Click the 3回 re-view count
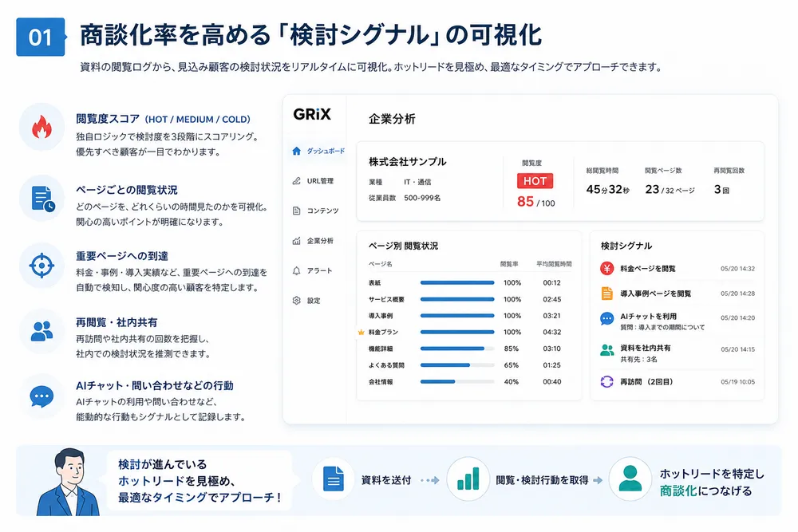Image resolution: width=798 pixels, height=532 pixels. [721, 190]
